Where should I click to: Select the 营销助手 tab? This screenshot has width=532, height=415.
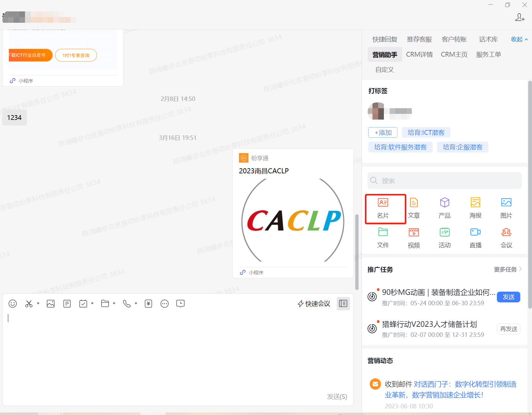pos(385,54)
